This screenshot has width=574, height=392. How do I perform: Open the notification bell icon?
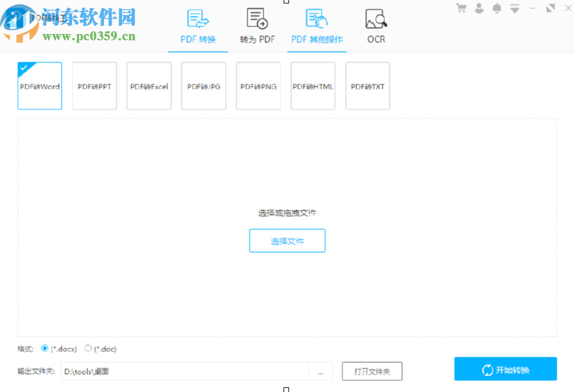click(x=497, y=8)
